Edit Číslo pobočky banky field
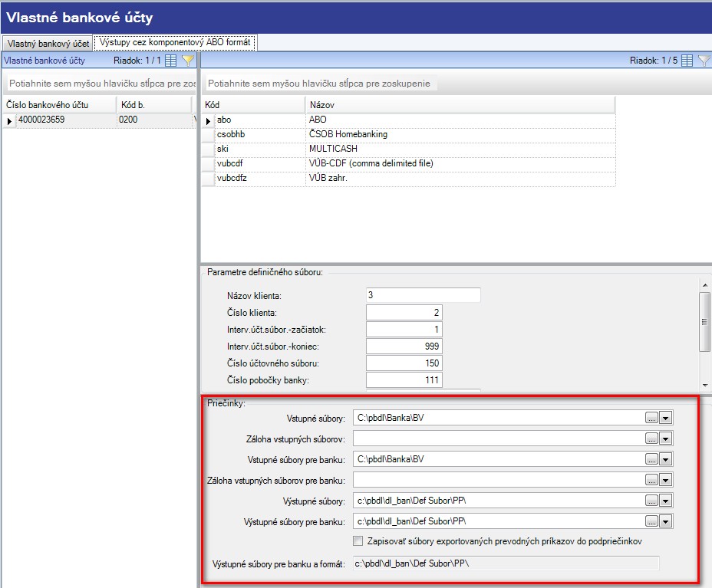This screenshot has height=588, width=712. 404,379
